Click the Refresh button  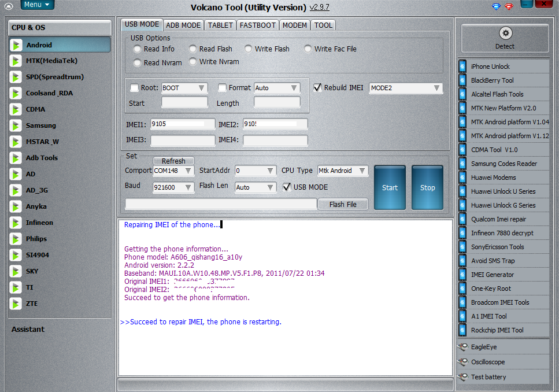(x=173, y=161)
